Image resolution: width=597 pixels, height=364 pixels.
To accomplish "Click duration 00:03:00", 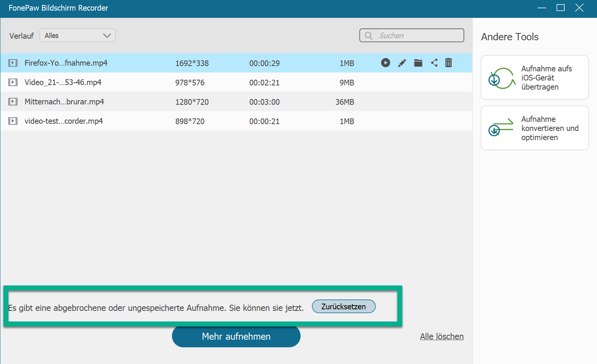I will click(265, 102).
